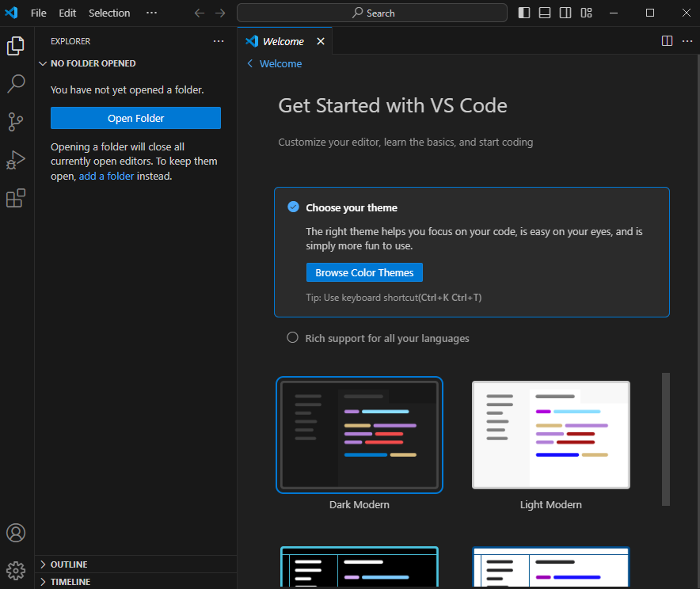The width and height of the screenshot is (700, 589).
Task: Click the Open Folder button
Action: pyautogui.click(x=135, y=118)
